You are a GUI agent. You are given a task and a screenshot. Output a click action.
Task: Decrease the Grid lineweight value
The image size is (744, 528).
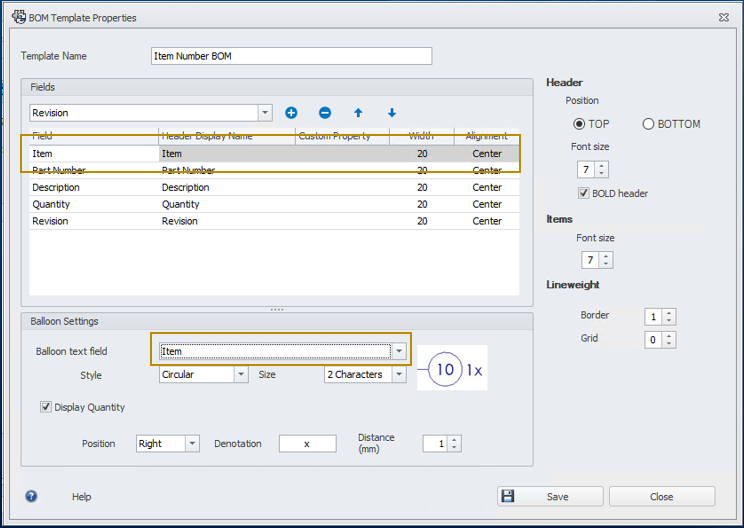click(x=669, y=343)
